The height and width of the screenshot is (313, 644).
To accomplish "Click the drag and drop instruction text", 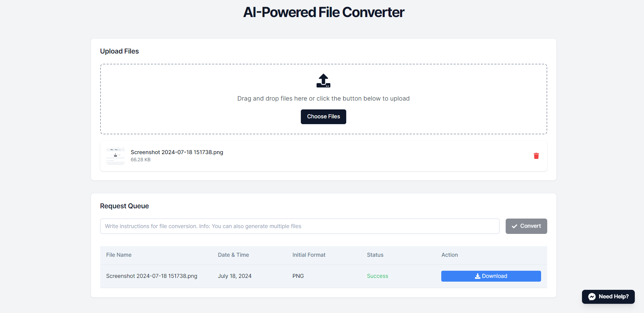I will tap(323, 99).
